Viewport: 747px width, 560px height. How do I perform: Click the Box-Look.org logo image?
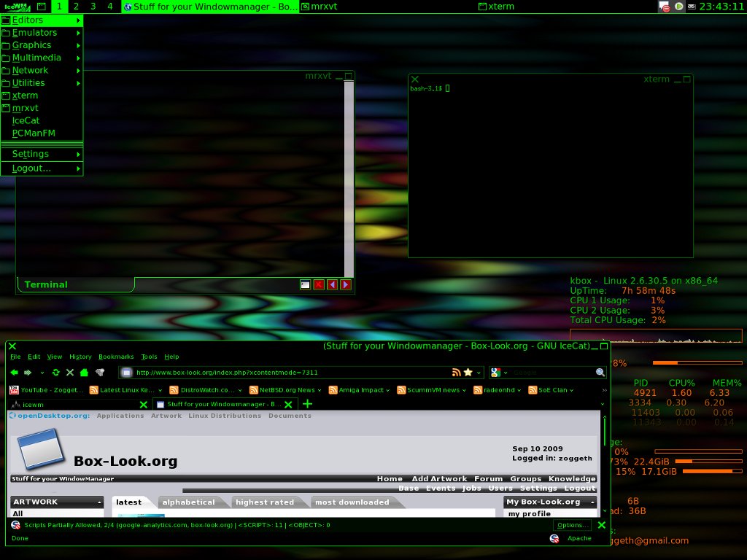tap(41, 449)
